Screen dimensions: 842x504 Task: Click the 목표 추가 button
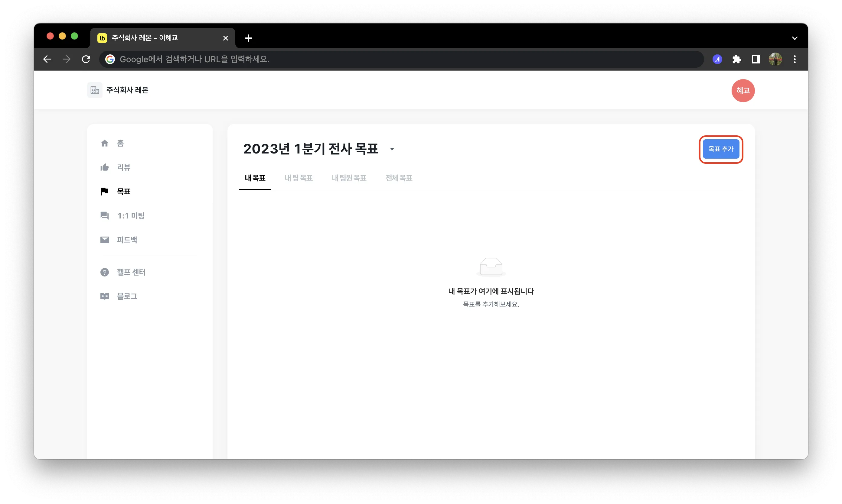[x=721, y=149]
